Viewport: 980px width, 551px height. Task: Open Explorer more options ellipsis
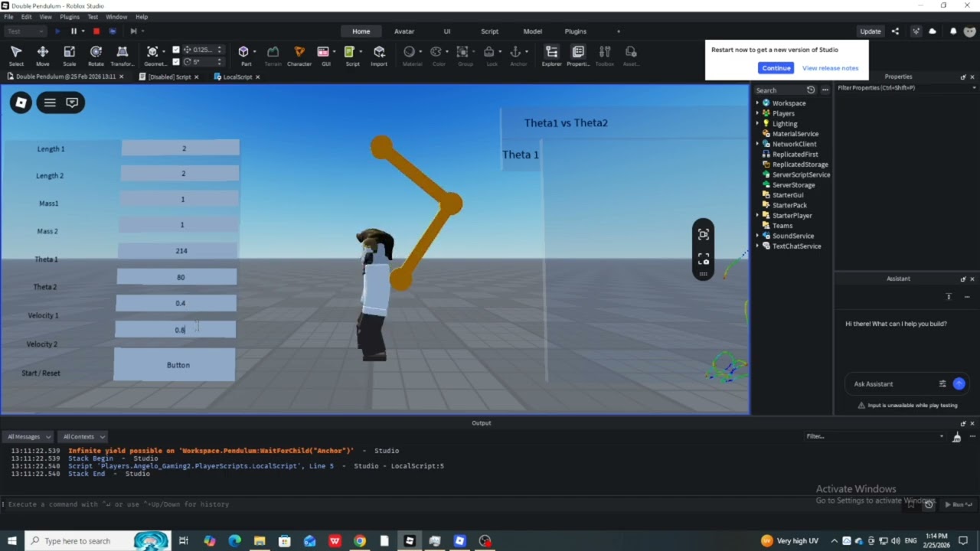825,90
